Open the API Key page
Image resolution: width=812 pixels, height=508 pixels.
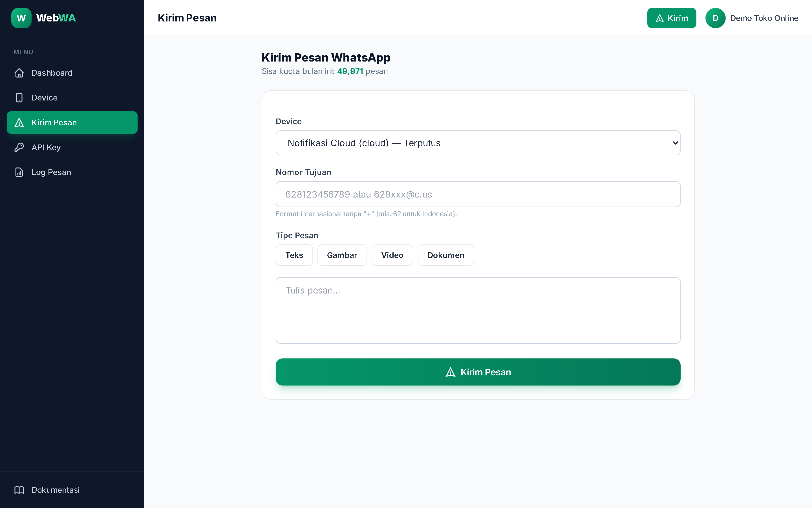72,148
